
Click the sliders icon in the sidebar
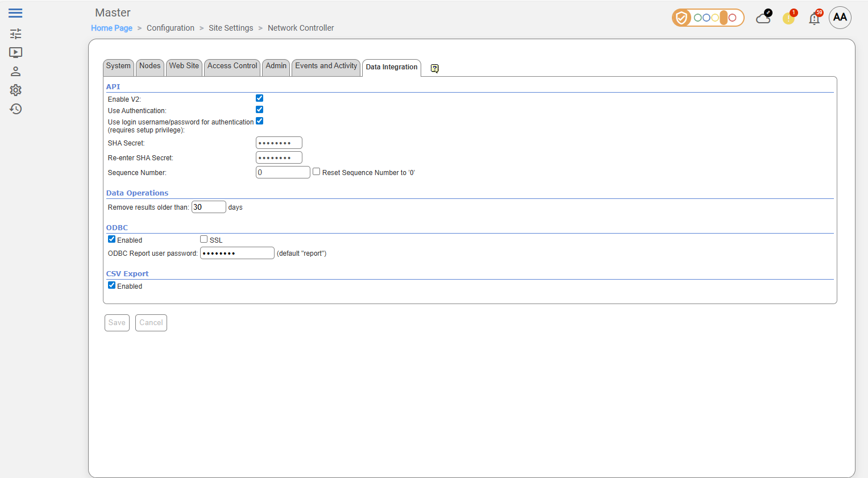click(x=15, y=34)
